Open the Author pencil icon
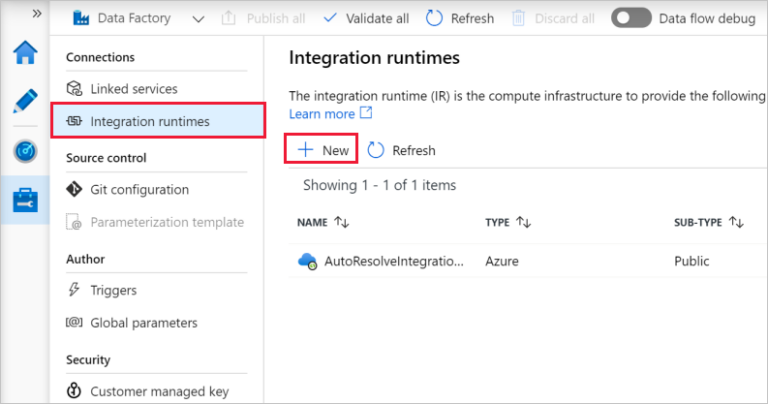The image size is (768, 404). point(24,101)
